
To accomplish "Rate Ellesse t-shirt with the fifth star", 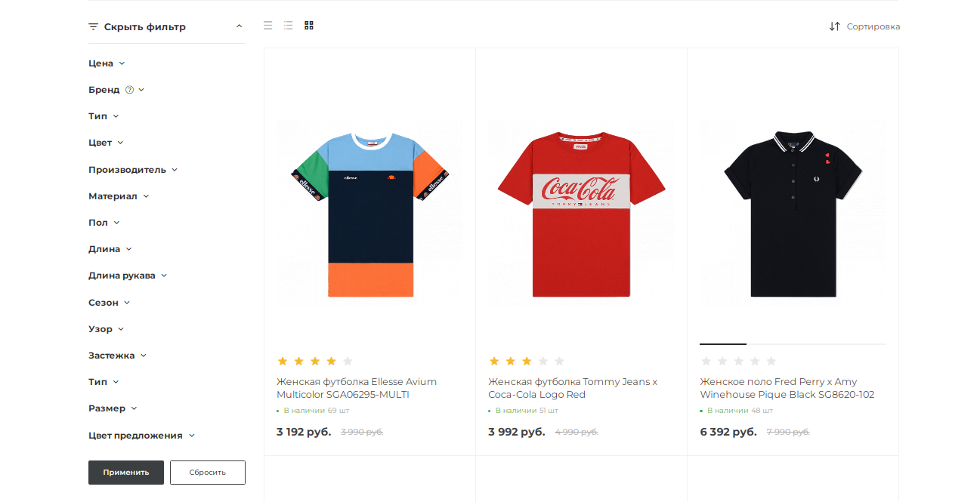I will click(348, 361).
